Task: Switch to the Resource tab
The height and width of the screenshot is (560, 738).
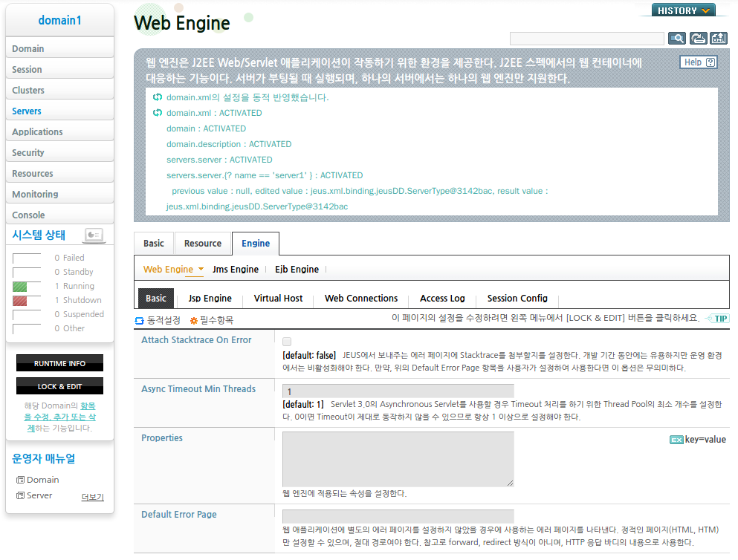Action: [203, 244]
